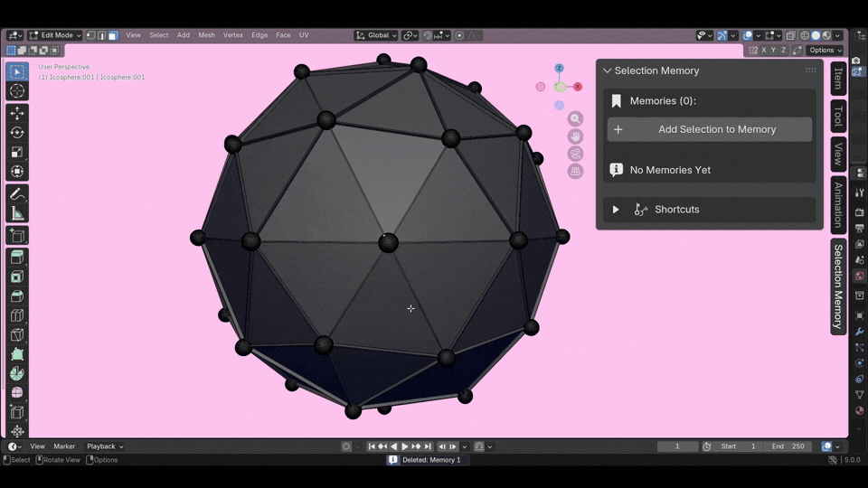This screenshot has width=868, height=488.
Task: Click the current frame field
Action: 677,446
